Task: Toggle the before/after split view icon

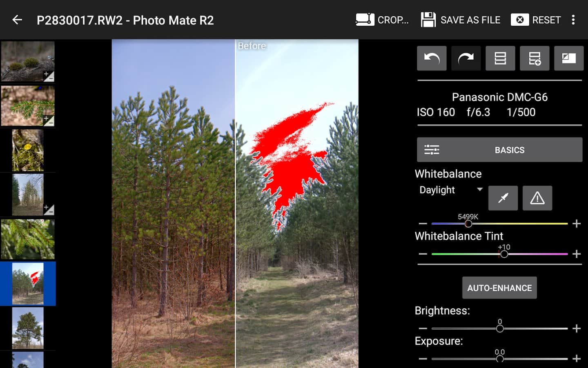Action: pos(569,58)
